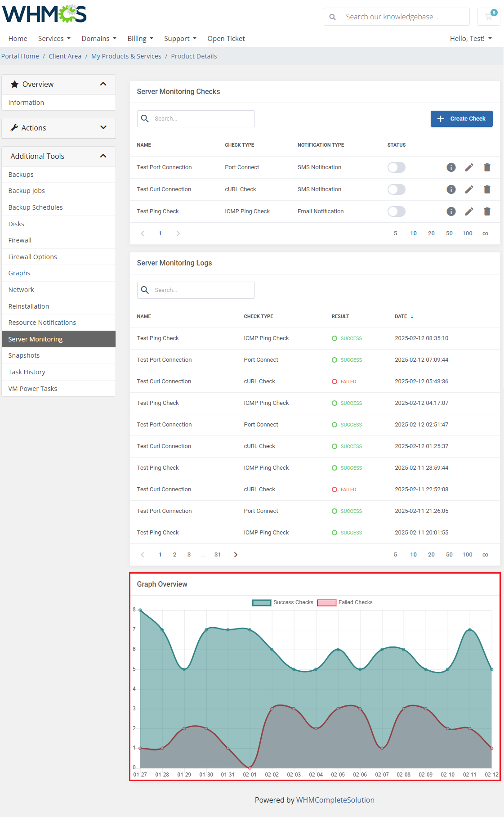504x817 pixels.
Task: Sort logs by Result column header
Action: coord(340,316)
